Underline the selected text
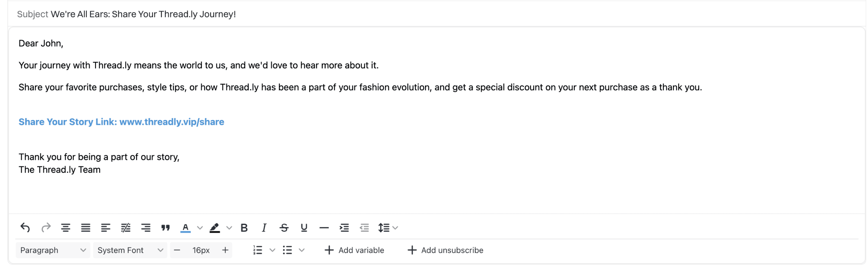 tap(304, 228)
